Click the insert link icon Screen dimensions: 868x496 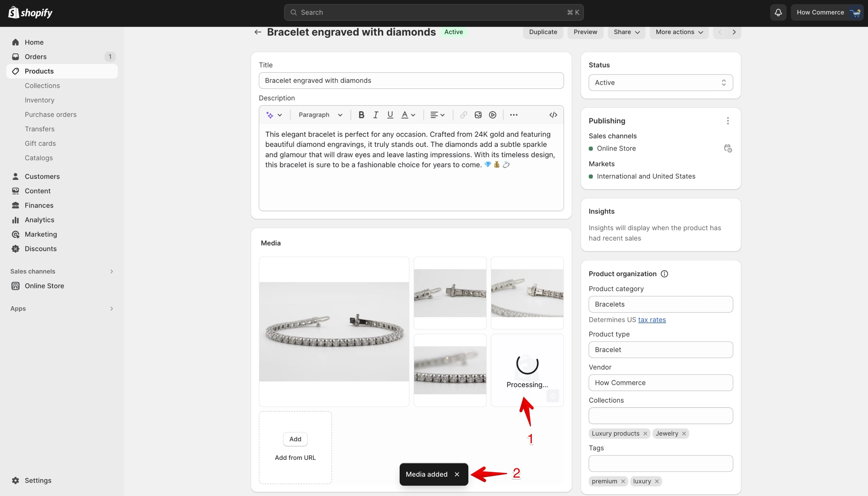[463, 115]
